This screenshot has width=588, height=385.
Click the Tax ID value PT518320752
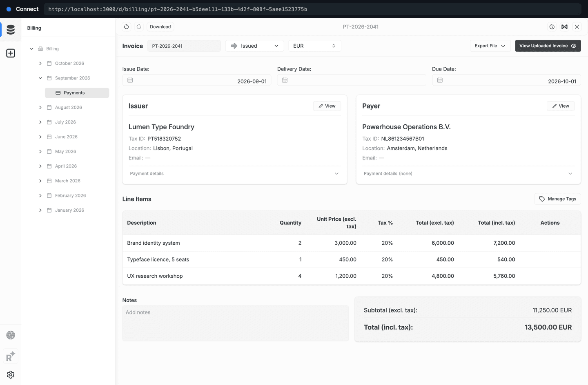click(x=164, y=139)
